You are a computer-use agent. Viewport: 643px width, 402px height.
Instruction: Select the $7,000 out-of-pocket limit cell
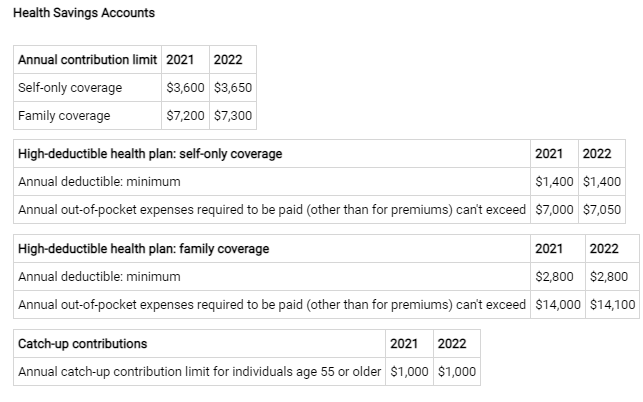pos(554,210)
